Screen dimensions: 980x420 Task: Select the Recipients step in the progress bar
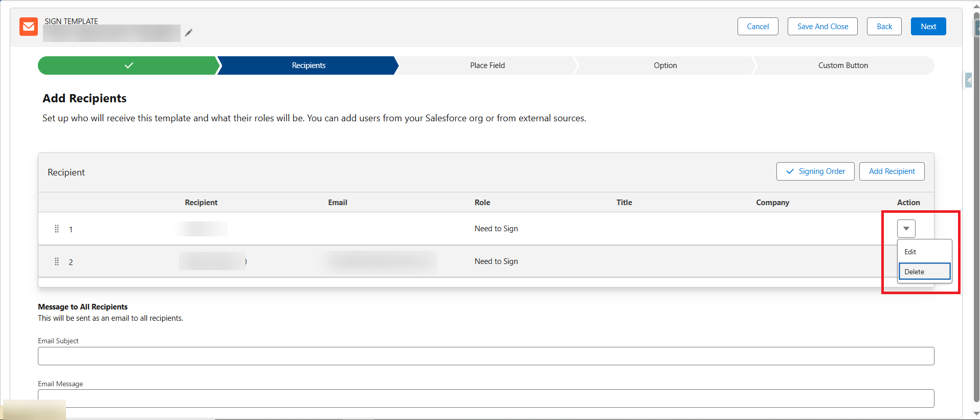coord(308,65)
